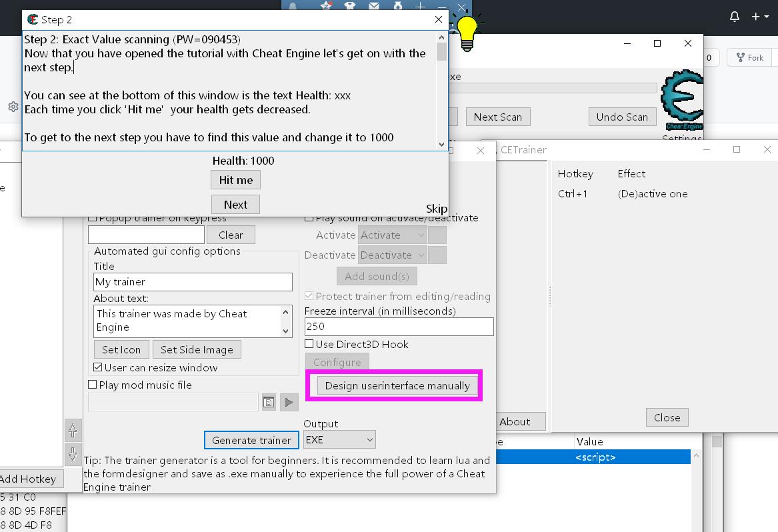Open the mod music file browse icon

pos(269,401)
